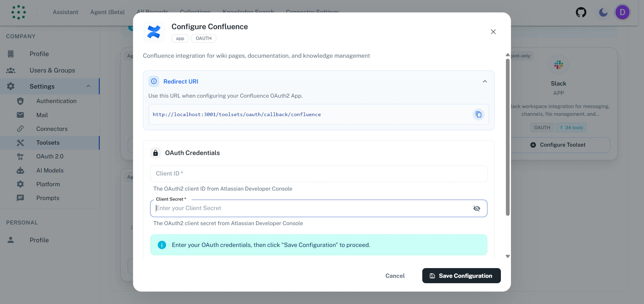Screen dimensions: 644x304
Task: Open the AI Models section icon
Action: coord(20,170)
